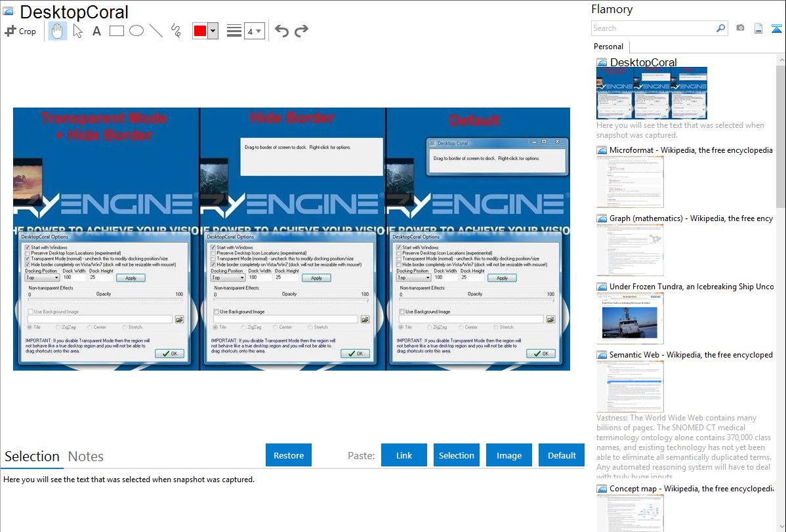Click the snapshot list vertical scrollbar
Image resolution: width=786 pixels, height=532 pixels.
(781, 135)
